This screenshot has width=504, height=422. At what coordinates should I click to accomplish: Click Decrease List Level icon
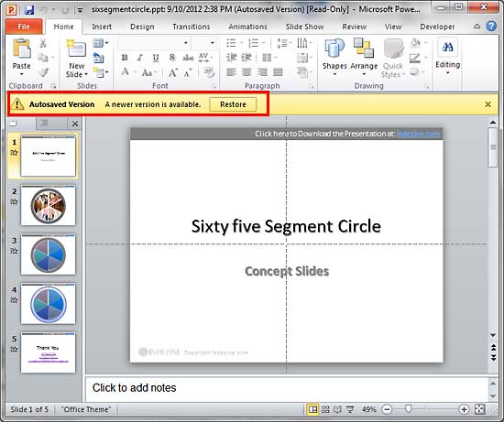click(x=231, y=58)
